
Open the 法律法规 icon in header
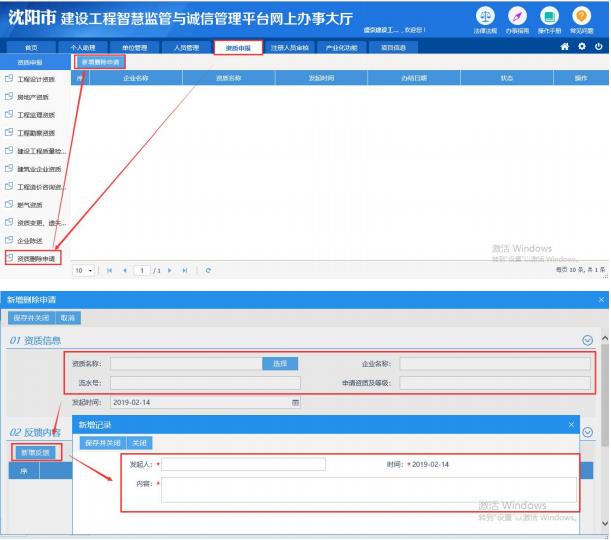tap(484, 16)
